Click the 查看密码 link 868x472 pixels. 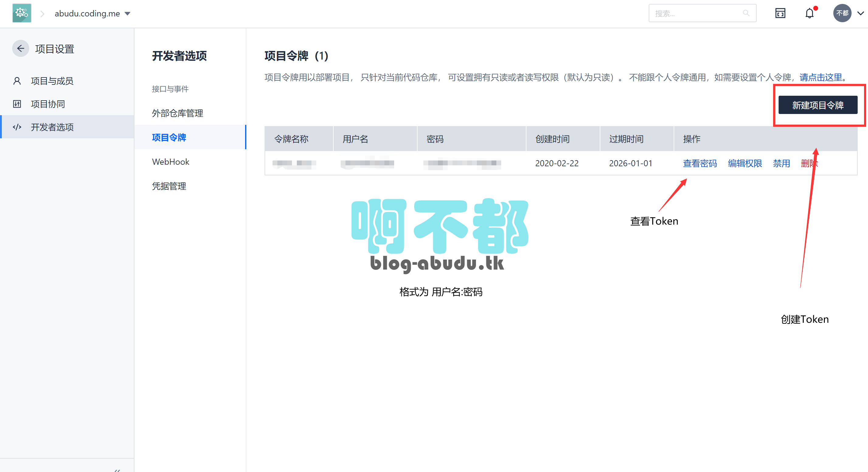pyautogui.click(x=700, y=163)
